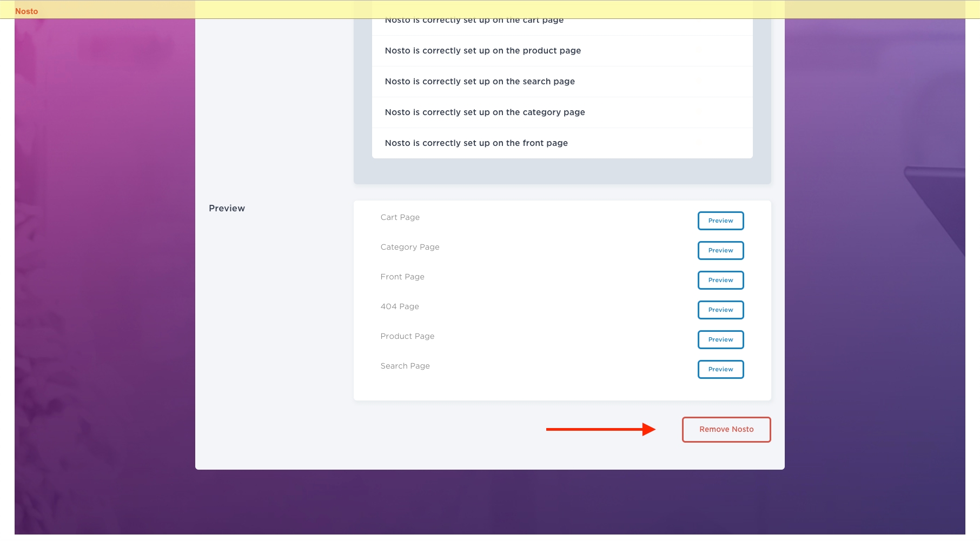Screen dimensions: 980x541
Task: Click the Nosto link in the top bar
Action: point(27,11)
